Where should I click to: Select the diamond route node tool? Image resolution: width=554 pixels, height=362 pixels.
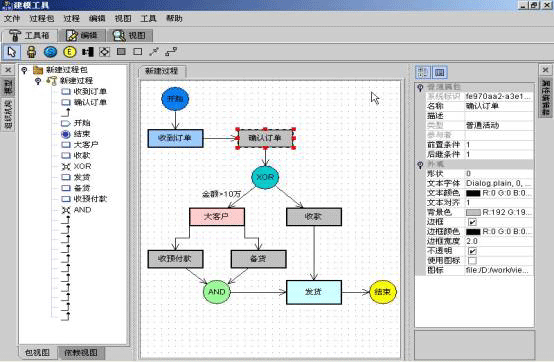105,52
